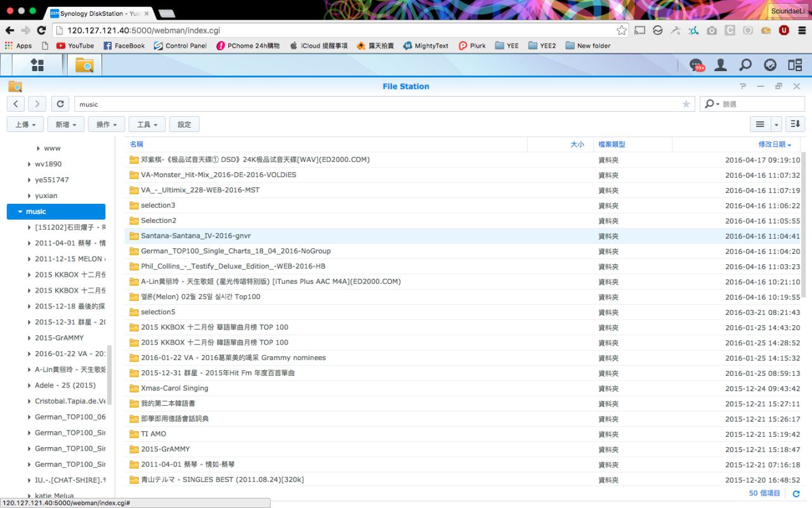The width and height of the screenshot is (812, 508).
Task: Open the user account options icon
Action: pyautogui.click(x=721, y=65)
